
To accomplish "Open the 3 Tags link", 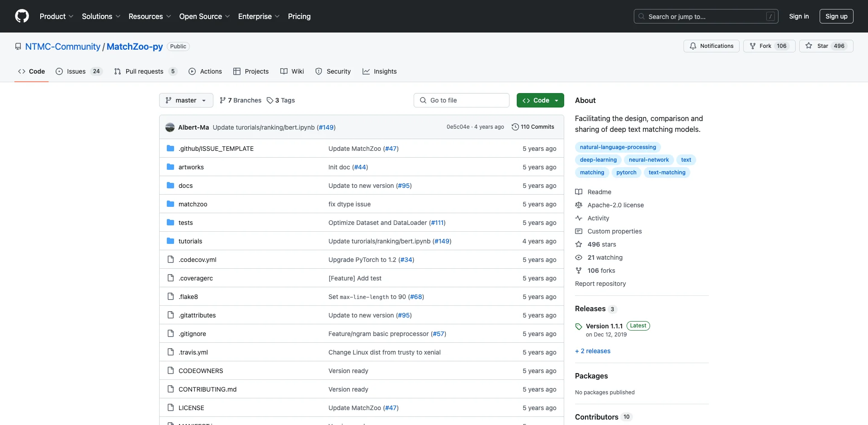I will coord(281,100).
